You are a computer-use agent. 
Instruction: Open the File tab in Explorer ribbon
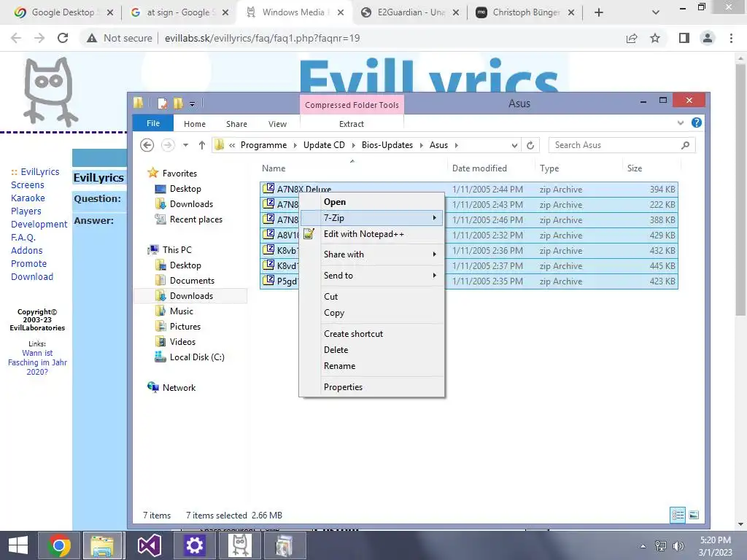153,123
